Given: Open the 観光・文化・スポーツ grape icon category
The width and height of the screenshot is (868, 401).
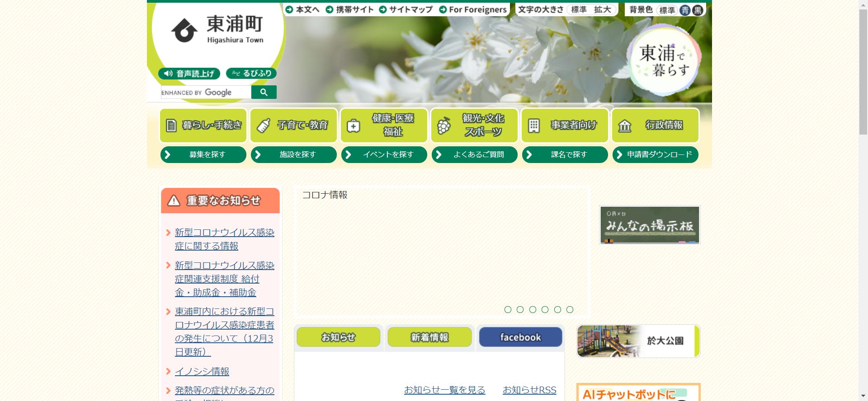Looking at the screenshot, I should (475, 125).
